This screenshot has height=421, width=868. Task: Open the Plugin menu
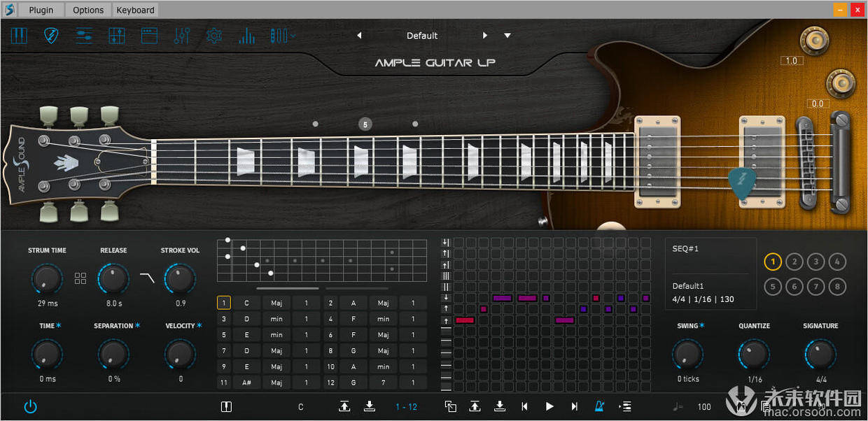(41, 10)
